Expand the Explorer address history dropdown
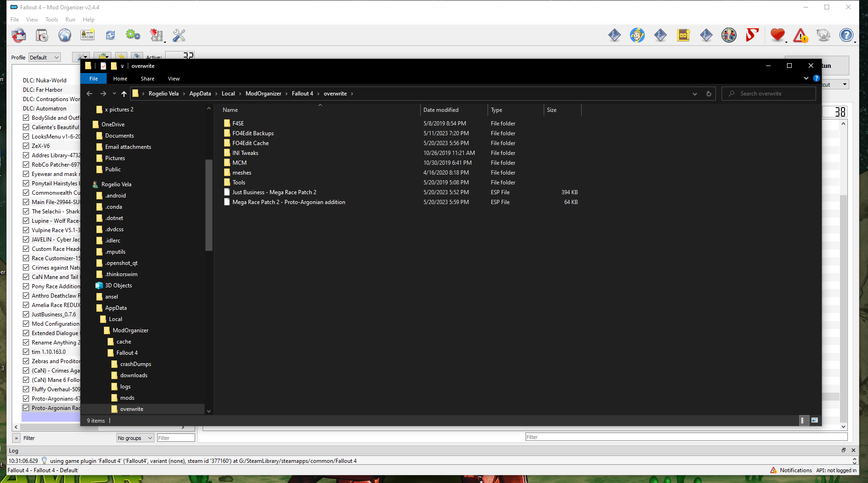This screenshot has width=868, height=483. 695,94
